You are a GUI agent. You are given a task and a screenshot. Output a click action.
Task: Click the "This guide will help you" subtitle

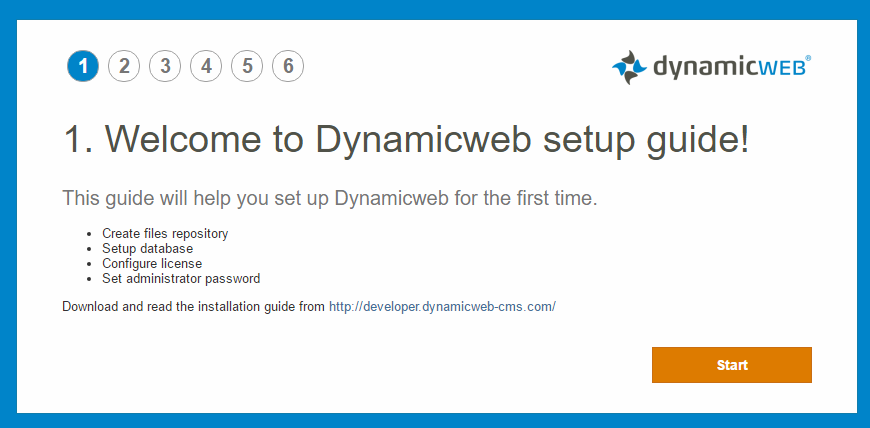(329, 198)
